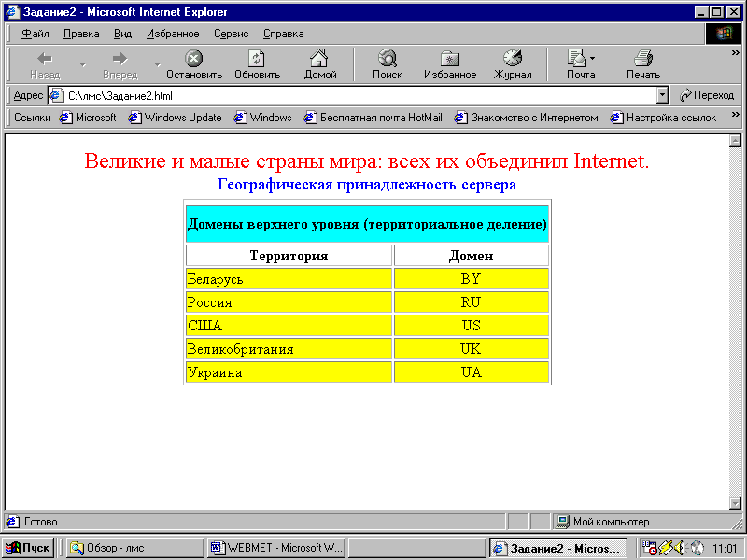Open the Windows Update link

(x=176, y=118)
